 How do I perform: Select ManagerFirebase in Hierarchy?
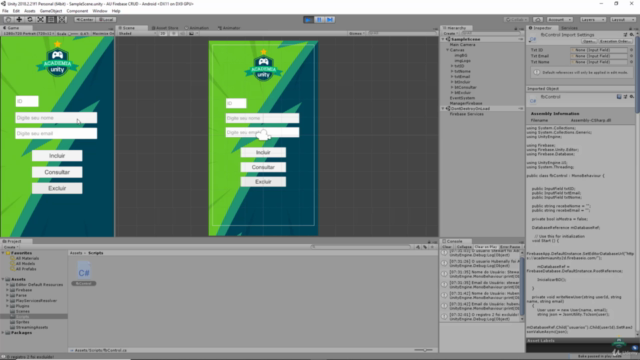tap(466, 103)
